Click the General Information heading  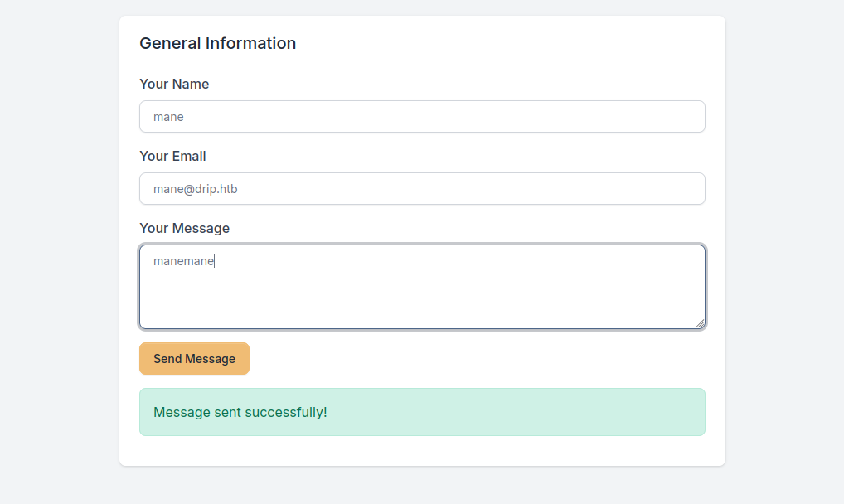(x=217, y=43)
